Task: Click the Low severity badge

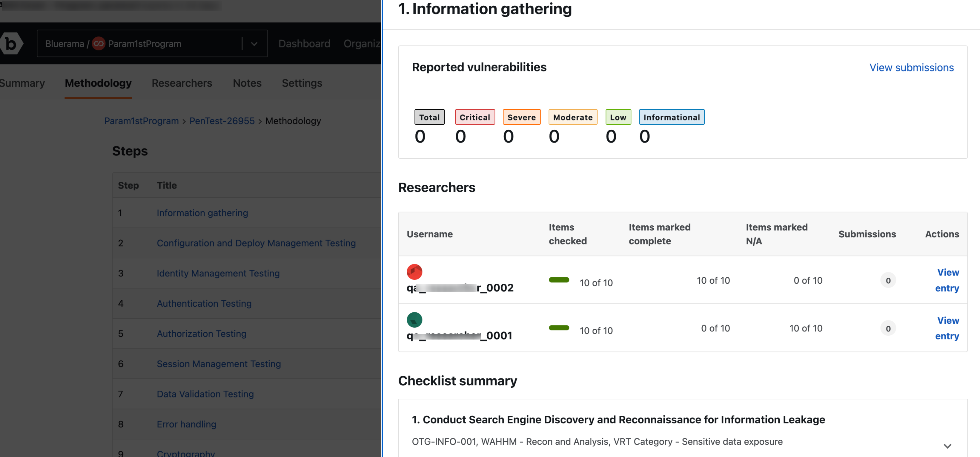Action: (x=618, y=117)
